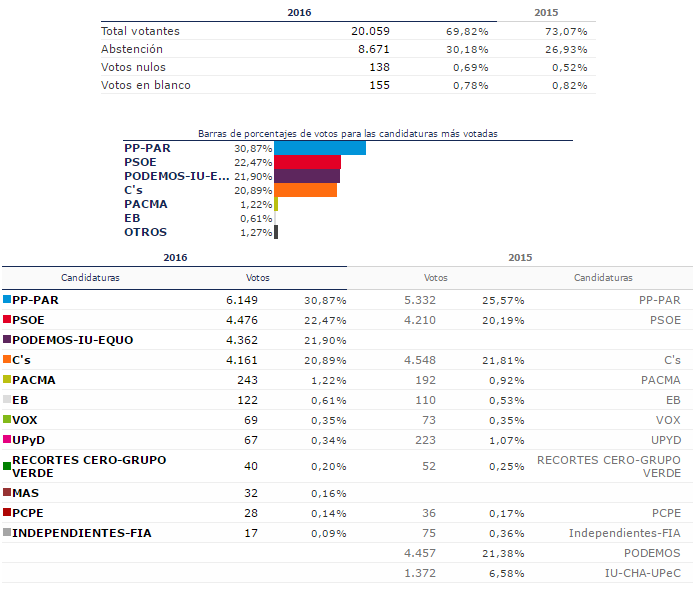Click total votantes value 20.059
Screen dimensions: 698x602
[x=370, y=31]
